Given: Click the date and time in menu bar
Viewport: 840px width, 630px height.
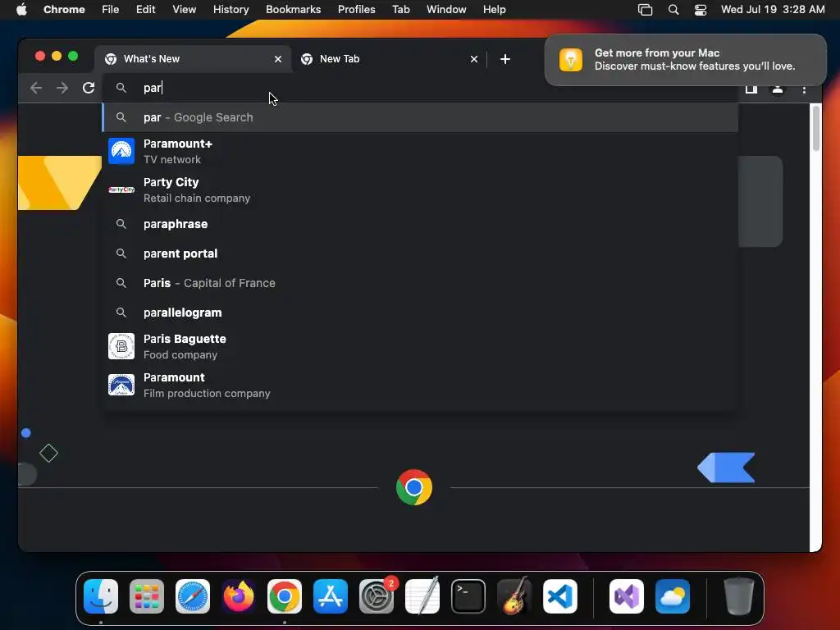Looking at the screenshot, I should (x=773, y=9).
